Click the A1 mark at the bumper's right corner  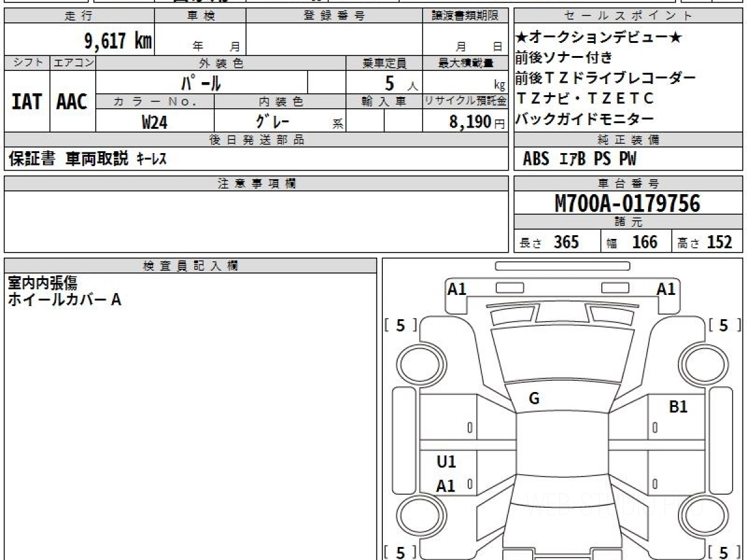[666, 289]
